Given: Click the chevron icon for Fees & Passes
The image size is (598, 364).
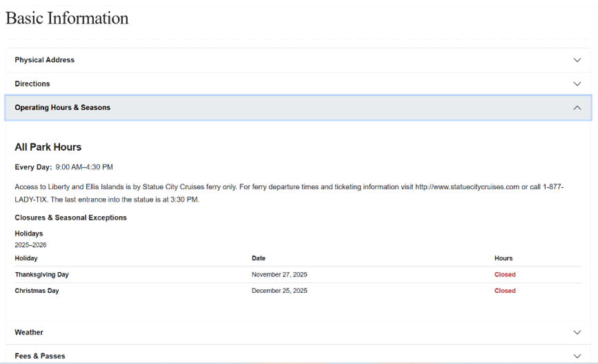Looking at the screenshot, I should coord(577,356).
